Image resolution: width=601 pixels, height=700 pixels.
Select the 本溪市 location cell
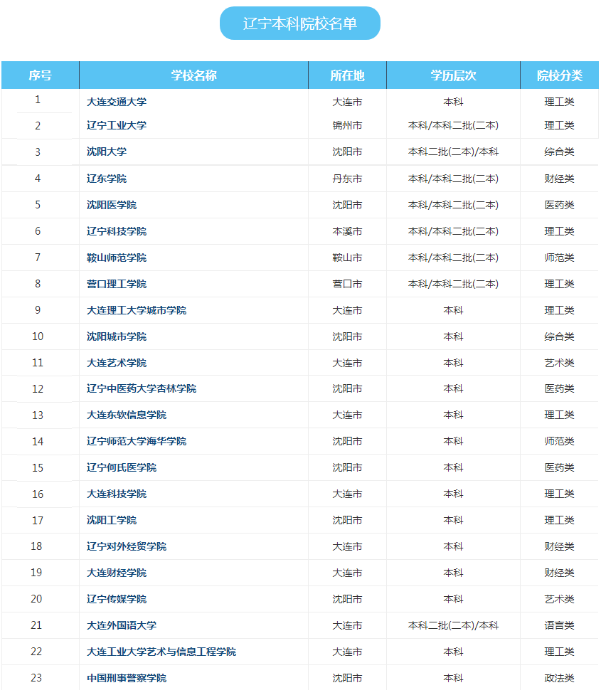coord(347,231)
